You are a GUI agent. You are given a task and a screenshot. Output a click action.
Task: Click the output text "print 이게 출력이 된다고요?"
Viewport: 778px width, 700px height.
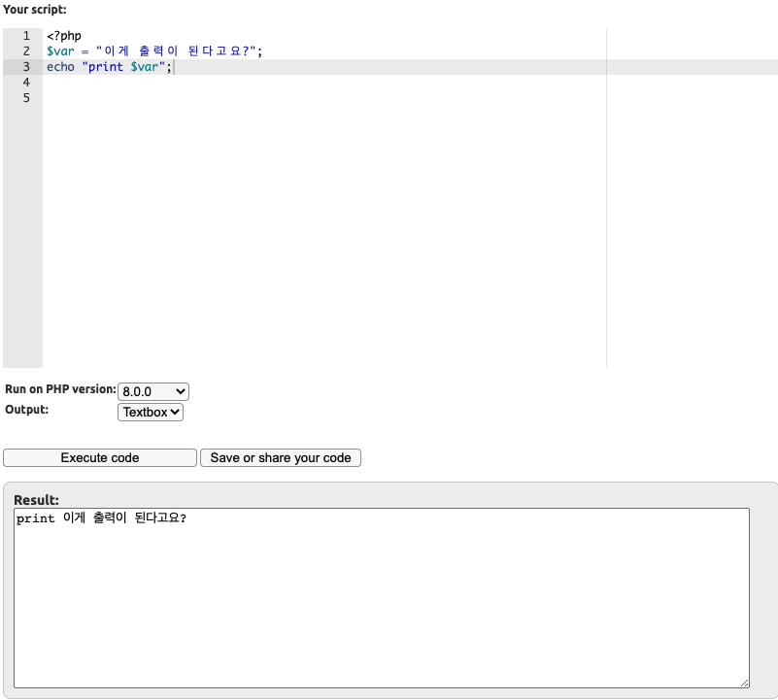coord(101,517)
